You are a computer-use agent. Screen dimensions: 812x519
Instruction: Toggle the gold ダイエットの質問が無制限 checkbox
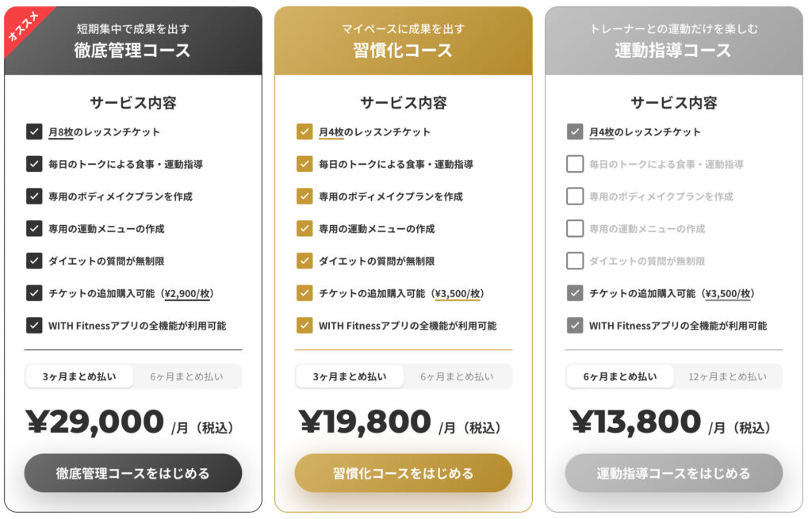(x=304, y=261)
